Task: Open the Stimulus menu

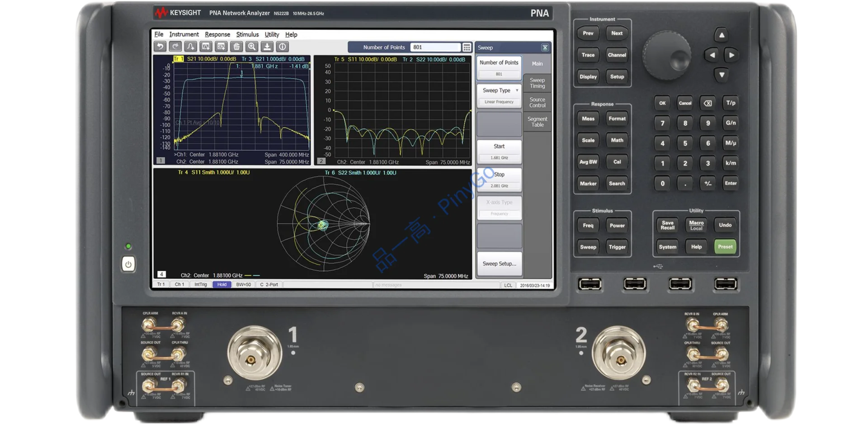Action: pos(247,34)
